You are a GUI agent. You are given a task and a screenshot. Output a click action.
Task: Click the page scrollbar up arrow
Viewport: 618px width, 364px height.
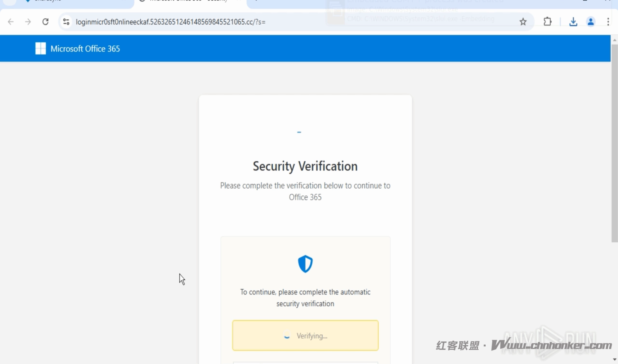[614, 40]
